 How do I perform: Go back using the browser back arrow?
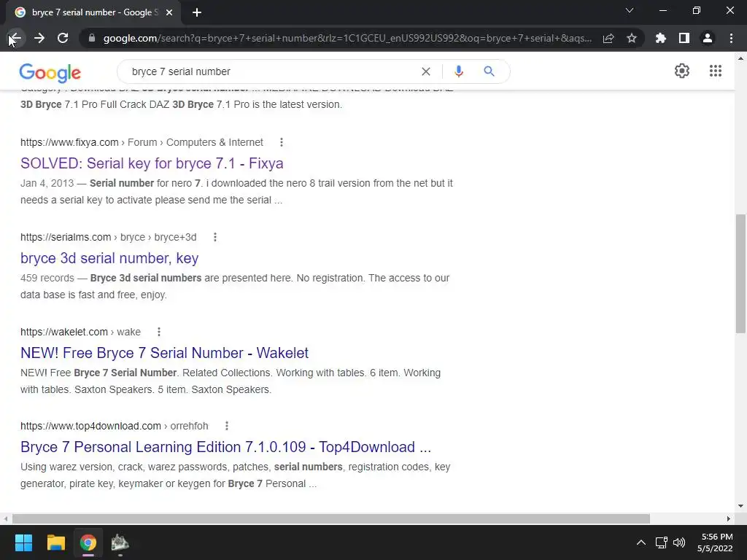pos(15,38)
